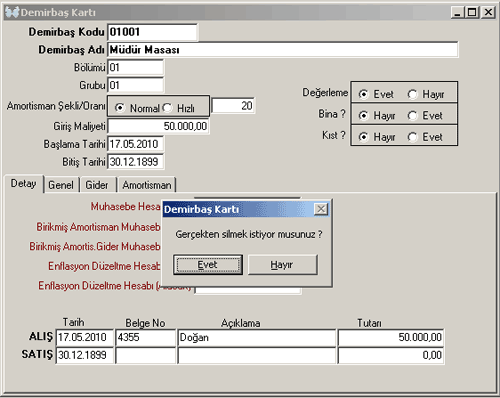Click the ALIŞ Tarih field
500x398 pixels.
[x=85, y=337]
